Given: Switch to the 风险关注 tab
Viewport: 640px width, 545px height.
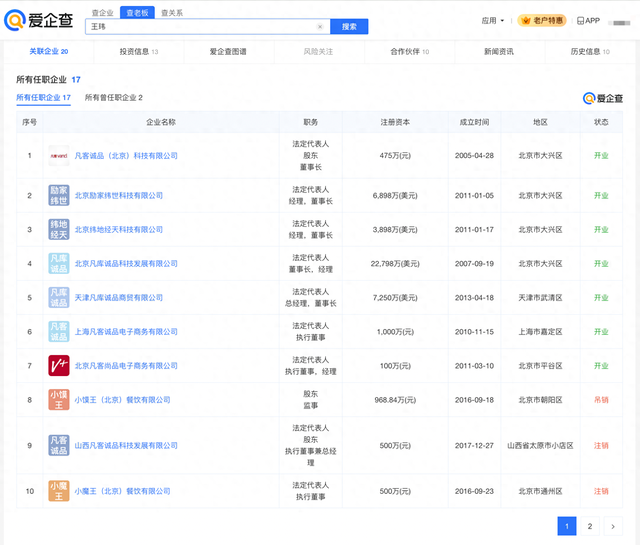Looking at the screenshot, I should [x=318, y=51].
